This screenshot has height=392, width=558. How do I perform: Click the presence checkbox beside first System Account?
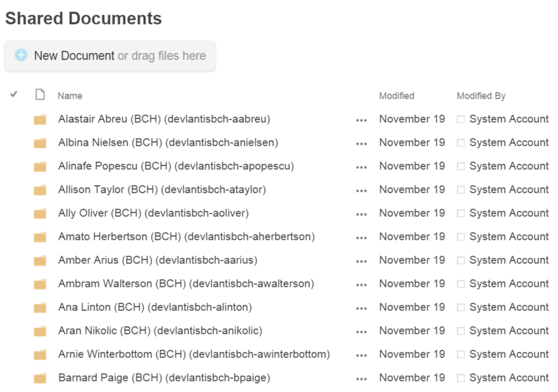click(460, 119)
